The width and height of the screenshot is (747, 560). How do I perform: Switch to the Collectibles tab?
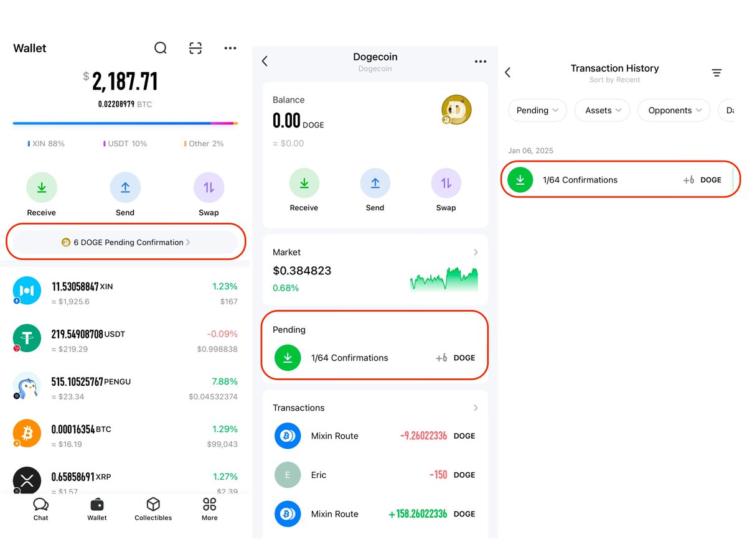(153, 508)
